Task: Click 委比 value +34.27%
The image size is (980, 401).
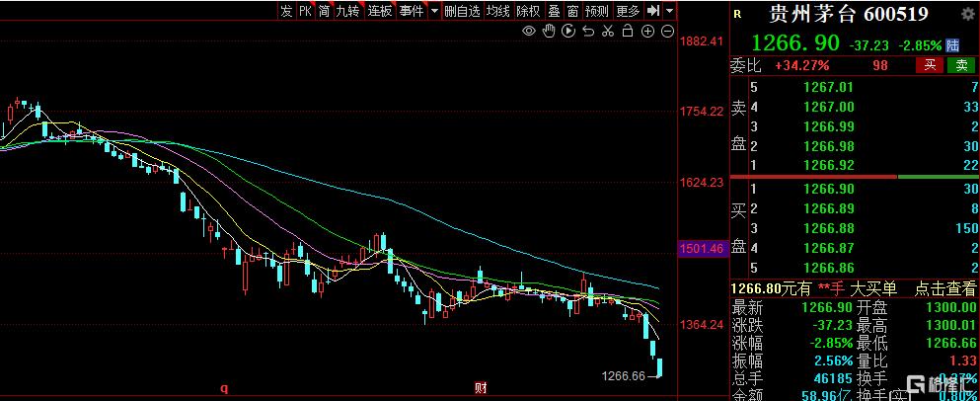Action: click(802, 65)
